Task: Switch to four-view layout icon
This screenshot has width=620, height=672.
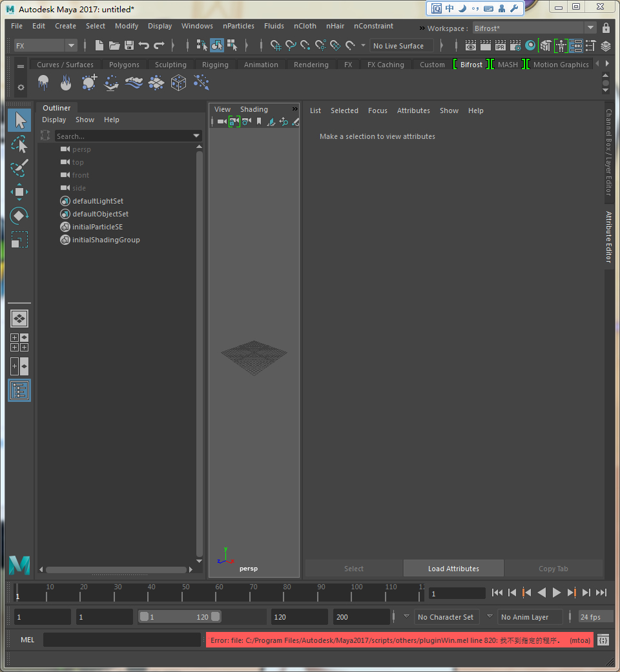Action: (x=19, y=342)
